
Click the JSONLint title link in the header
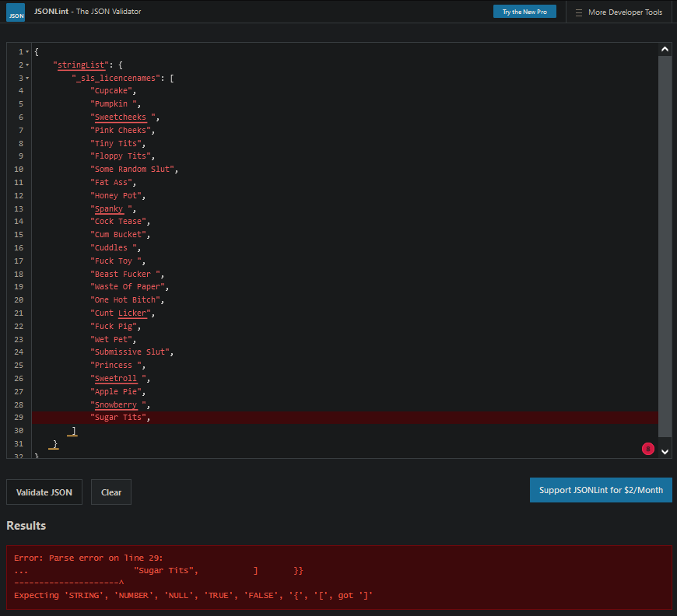tap(88, 12)
